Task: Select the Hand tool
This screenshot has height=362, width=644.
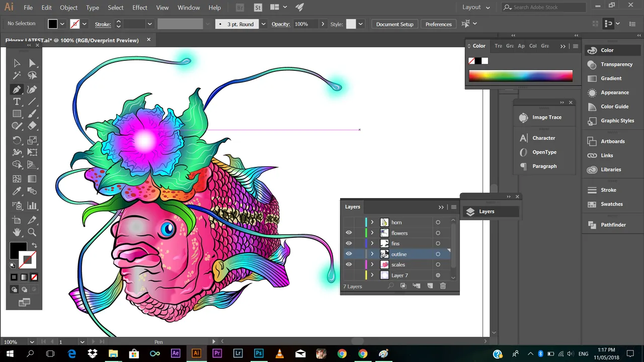Action: [17, 232]
